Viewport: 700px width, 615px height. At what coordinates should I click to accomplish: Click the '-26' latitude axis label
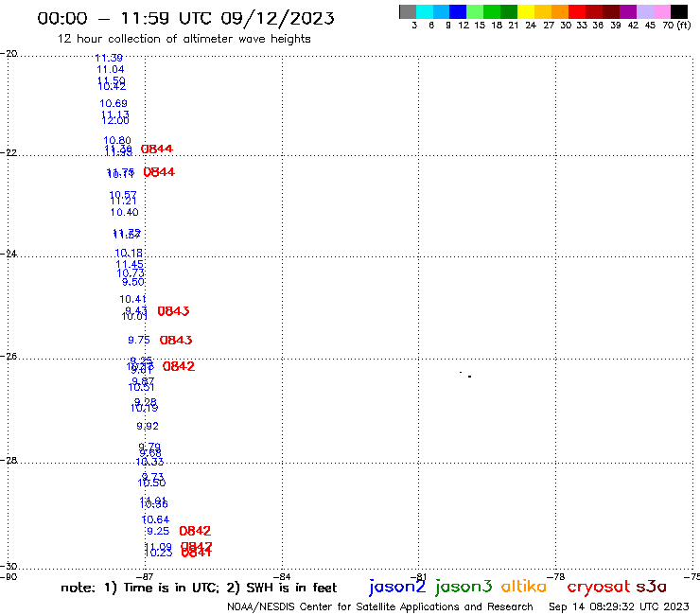pos(9,356)
